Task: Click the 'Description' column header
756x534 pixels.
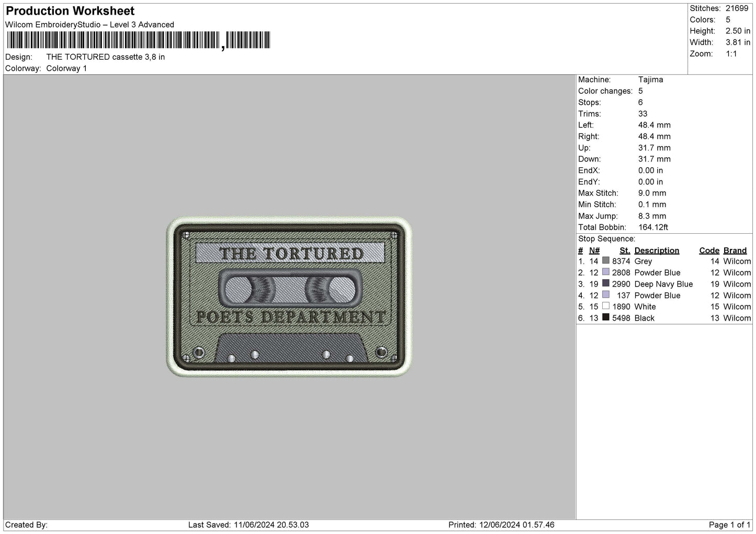Action: pos(657,251)
